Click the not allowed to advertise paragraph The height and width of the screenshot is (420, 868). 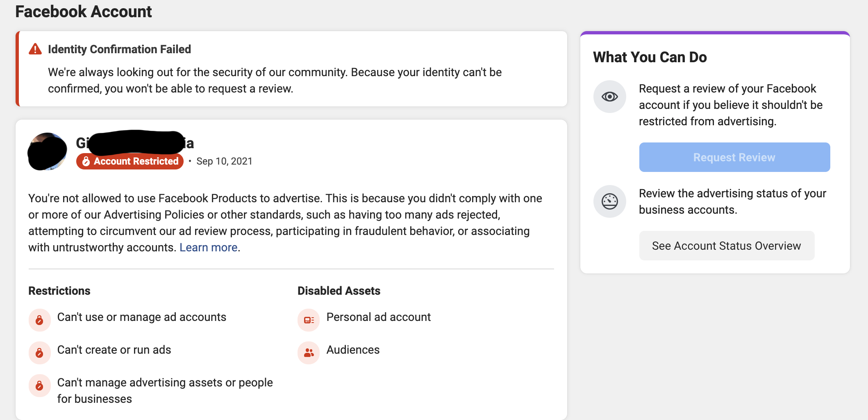[x=285, y=223]
